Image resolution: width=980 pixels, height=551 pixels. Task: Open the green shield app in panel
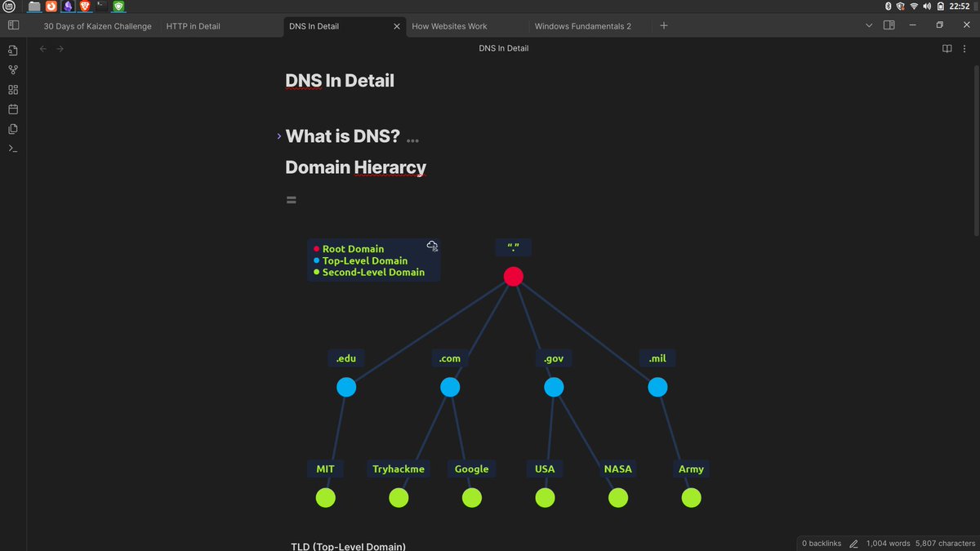[x=118, y=7]
